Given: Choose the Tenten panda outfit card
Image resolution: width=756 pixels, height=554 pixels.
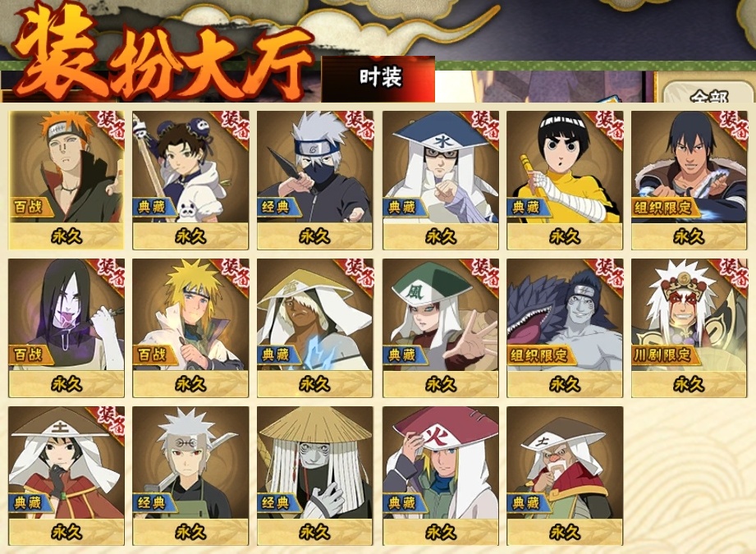Looking at the screenshot, I should tap(190, 180).
